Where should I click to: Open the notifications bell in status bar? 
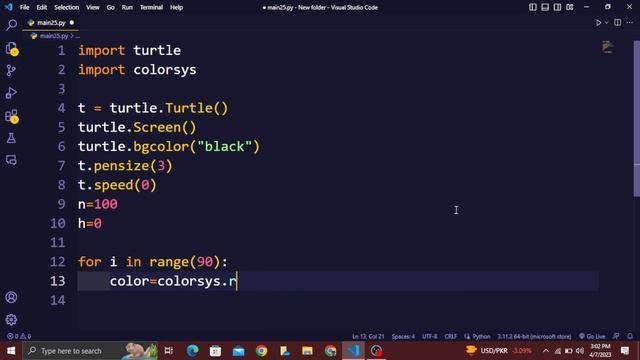point(630,336)
